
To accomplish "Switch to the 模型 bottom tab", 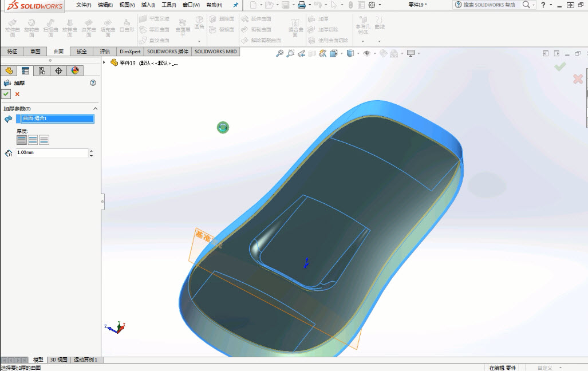I will [x=38, y=360].
